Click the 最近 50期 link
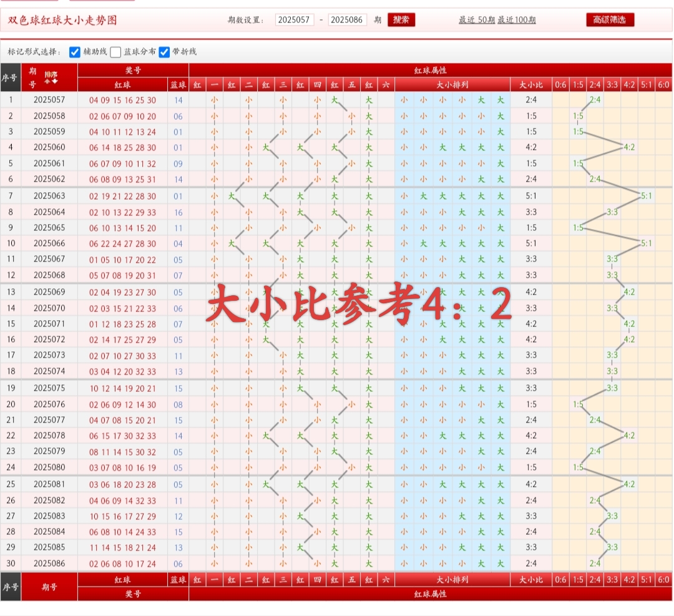 (476, 20)
